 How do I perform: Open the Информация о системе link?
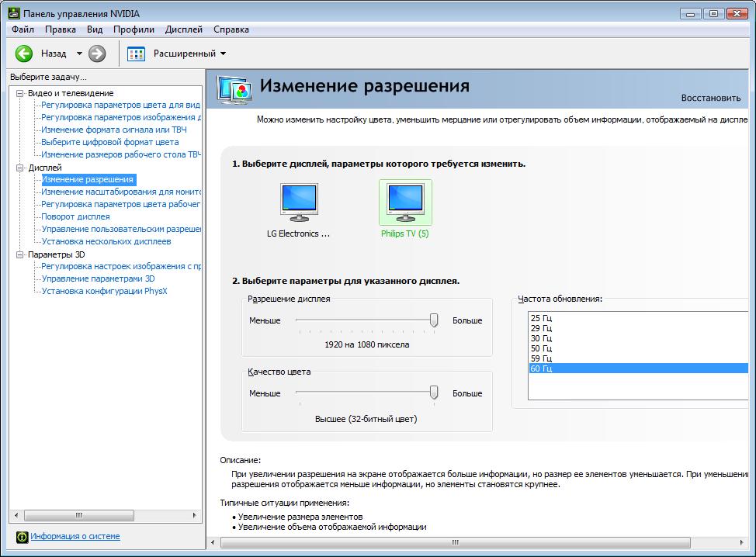pyautogui.click(x=75, y=536)
